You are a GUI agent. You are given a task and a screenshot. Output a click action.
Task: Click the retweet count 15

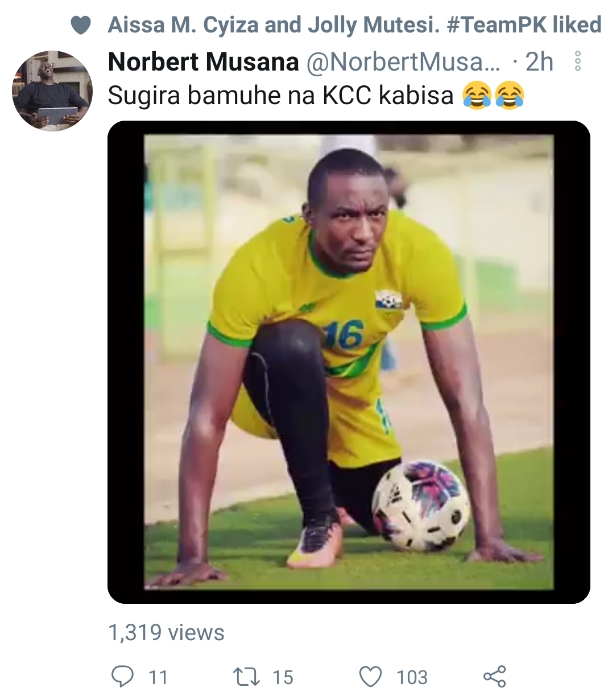tap(283, 677)
